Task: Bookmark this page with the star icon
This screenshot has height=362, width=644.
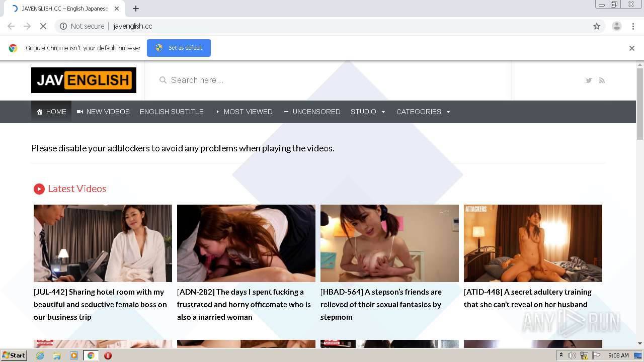Action: [x=597, y=26]
